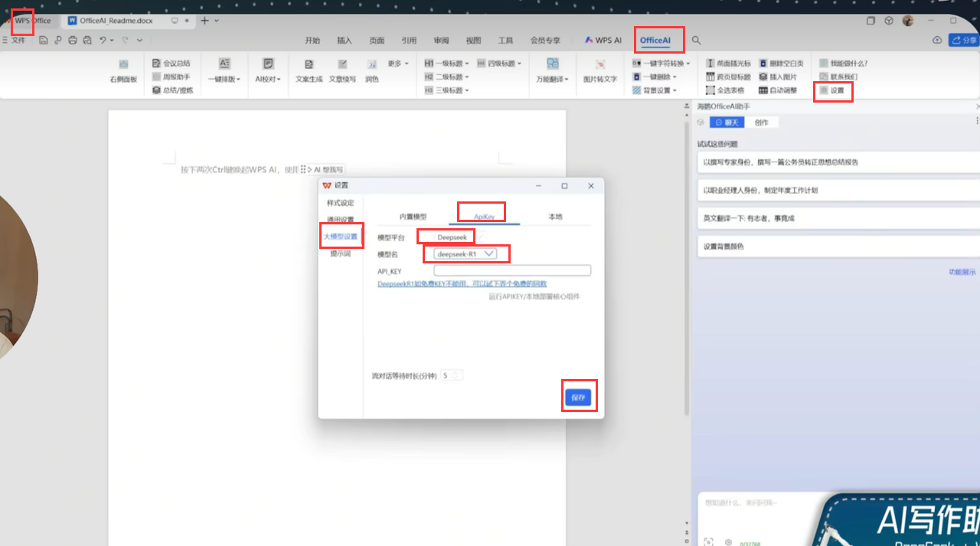
Task: Click 文案生成 copy generation icon
Action: coord(309,71)
